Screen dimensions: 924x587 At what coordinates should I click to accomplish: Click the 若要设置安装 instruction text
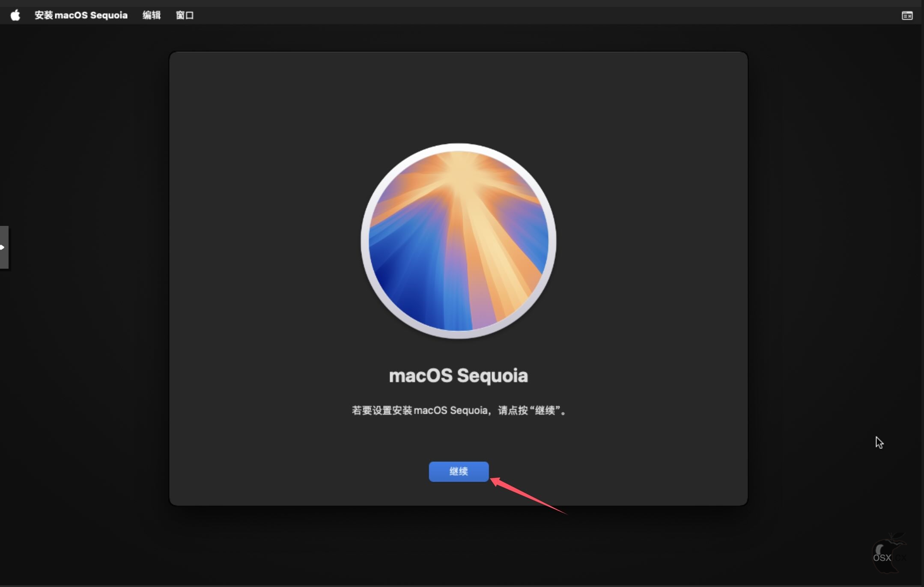(459, 410)
